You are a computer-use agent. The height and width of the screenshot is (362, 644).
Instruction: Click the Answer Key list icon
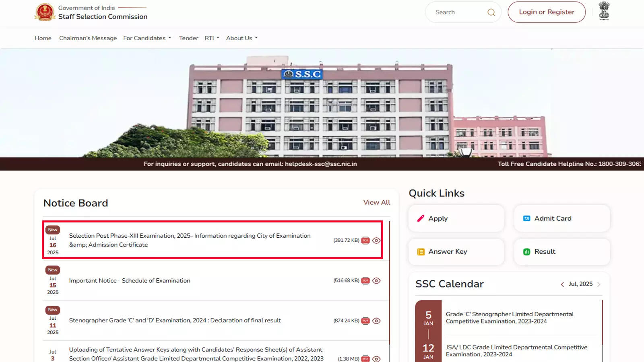pos(421,252)
